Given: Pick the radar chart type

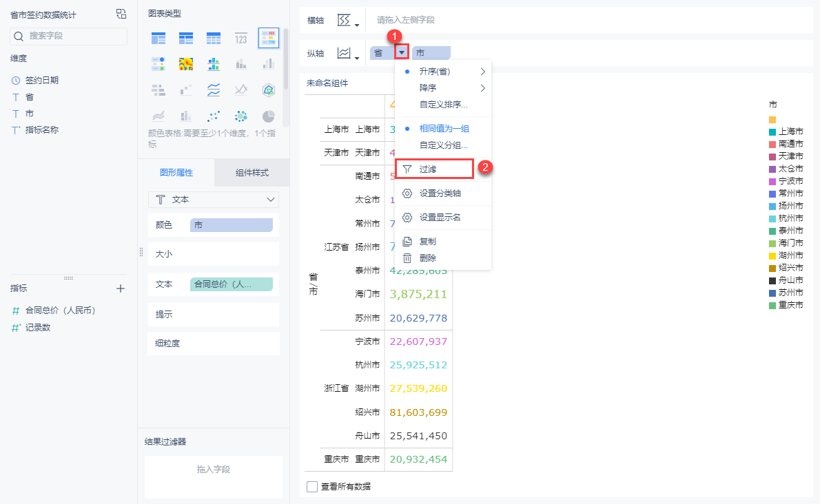Looking at the screenshot, I should (x=268, y=90).
